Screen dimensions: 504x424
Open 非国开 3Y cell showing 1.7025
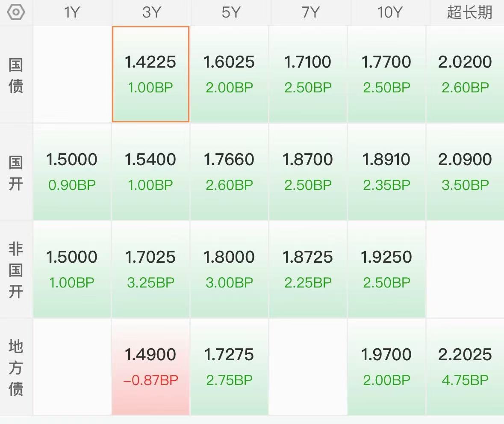click(x=151, y=270)
